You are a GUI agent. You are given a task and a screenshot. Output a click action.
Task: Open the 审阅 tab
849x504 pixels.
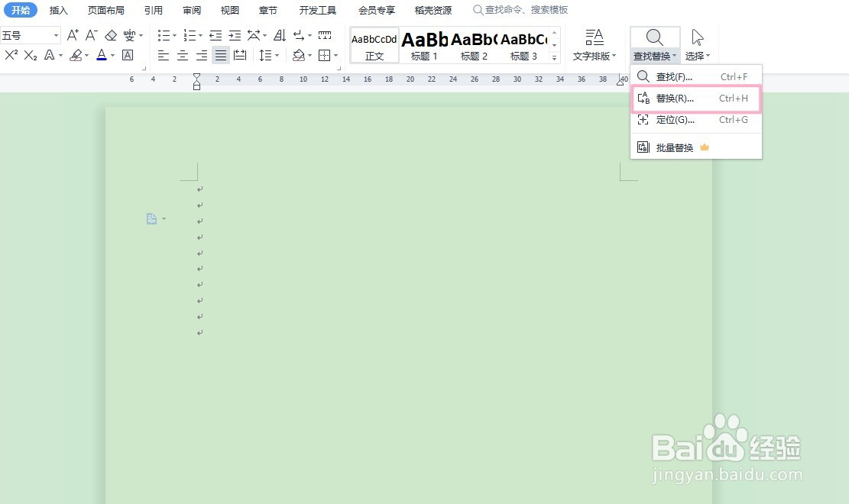tap(192, 10)
